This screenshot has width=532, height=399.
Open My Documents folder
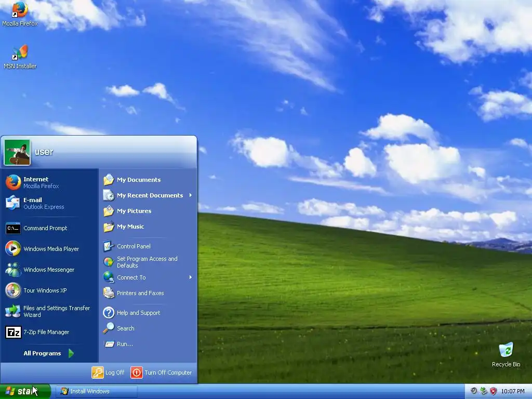click(x=148, y=179)
